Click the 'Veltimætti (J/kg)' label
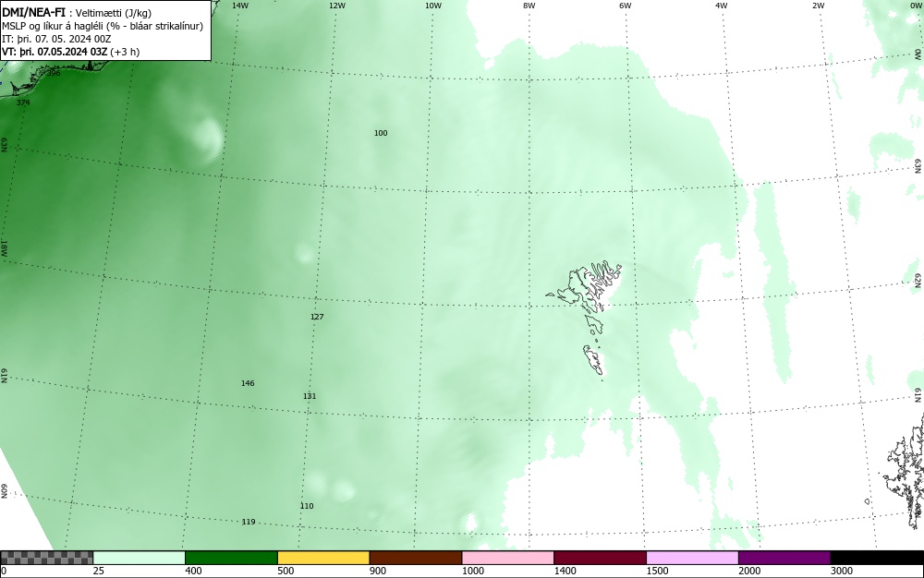Screen dimensions: 924x578 (114, 14)
